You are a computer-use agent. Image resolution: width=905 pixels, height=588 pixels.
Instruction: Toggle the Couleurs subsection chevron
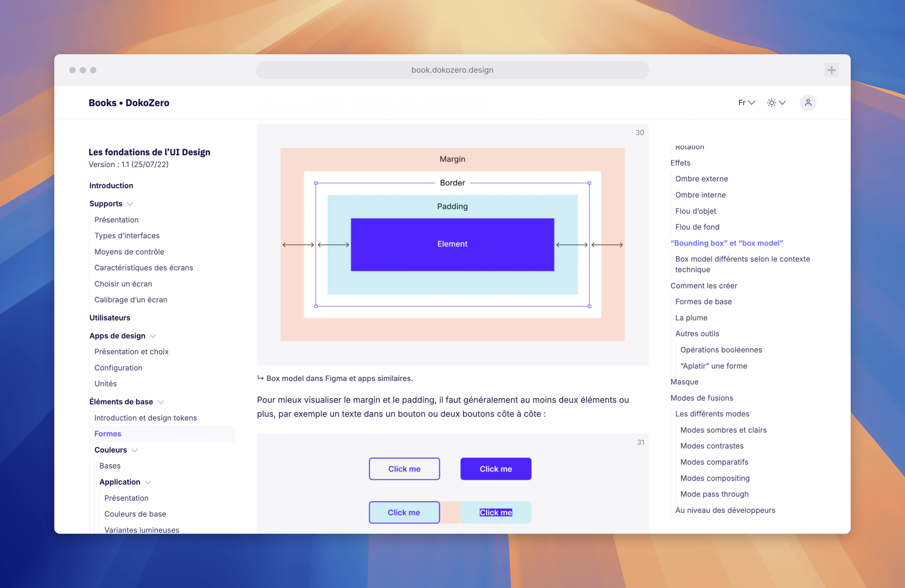coord(134,450)
